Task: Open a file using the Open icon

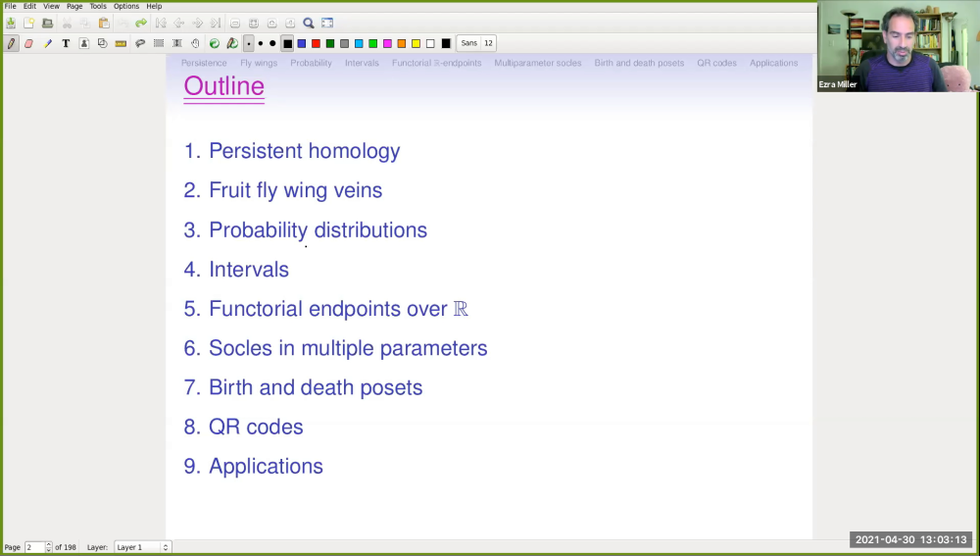Action: (47, 24)
